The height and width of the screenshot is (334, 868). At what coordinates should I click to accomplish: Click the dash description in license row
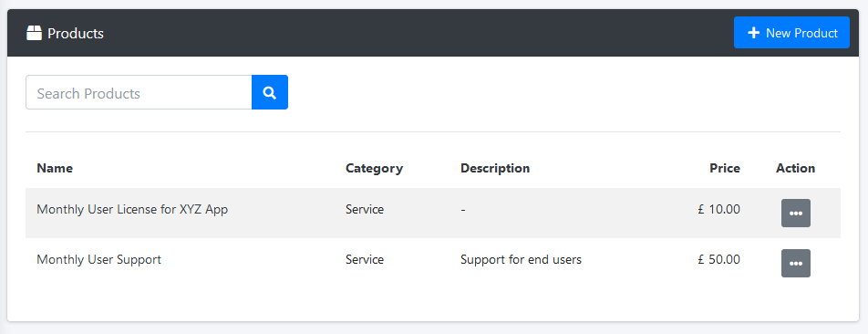463,211
